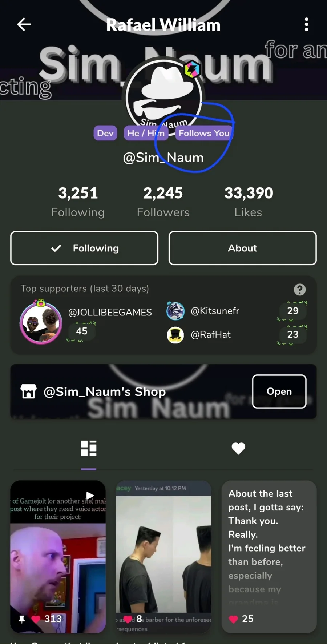Open @JOLLIBEEGAMES supporter avatar
327x644 pixels.
[x=41, y=322]
